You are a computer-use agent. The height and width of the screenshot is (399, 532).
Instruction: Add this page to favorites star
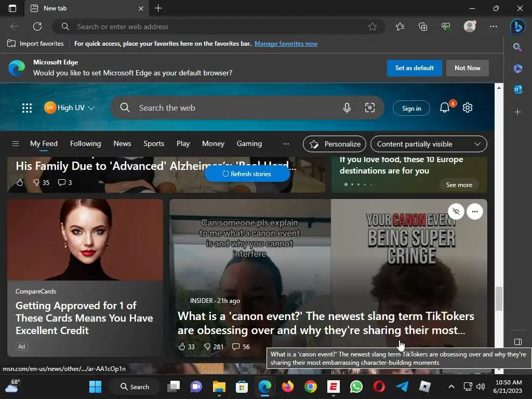click(372, 26)
